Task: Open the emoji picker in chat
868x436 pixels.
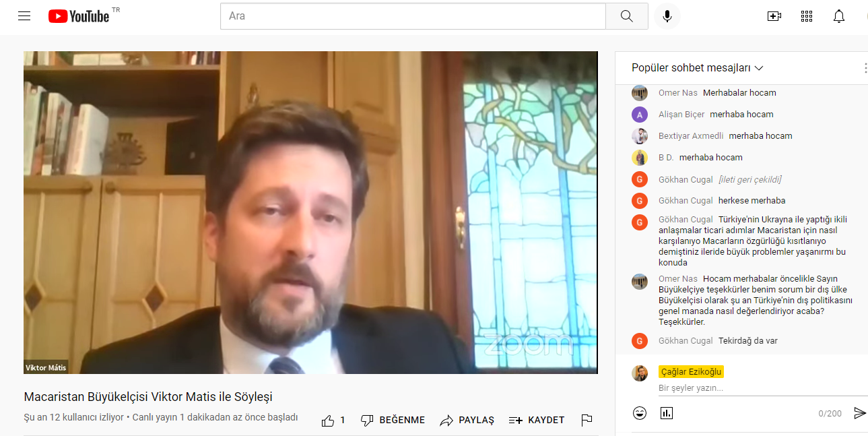Action: (x=640, y=413)
